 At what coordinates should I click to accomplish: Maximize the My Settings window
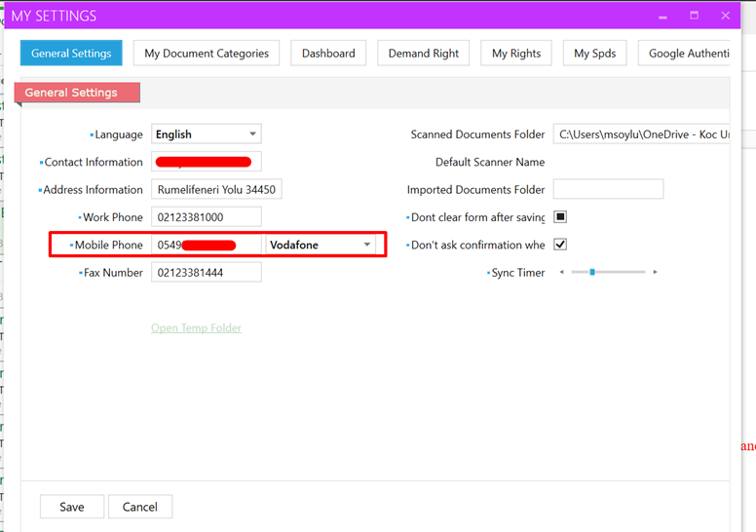[695, 16]
